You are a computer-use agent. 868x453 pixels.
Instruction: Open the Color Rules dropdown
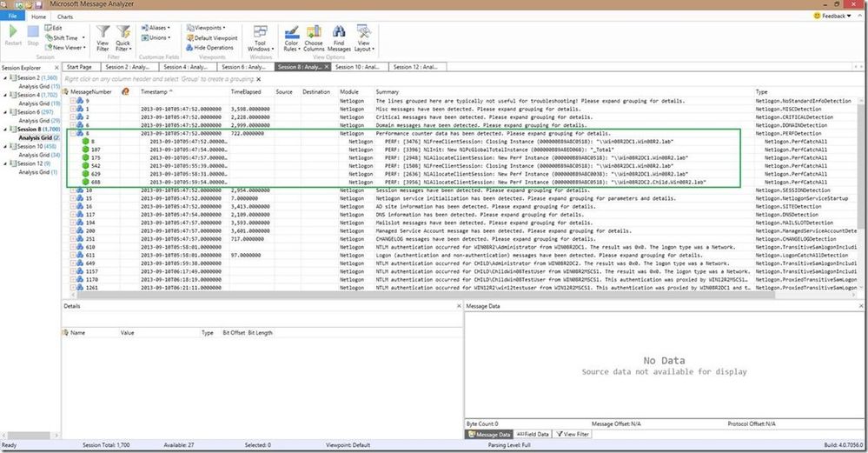coord(292,38)
